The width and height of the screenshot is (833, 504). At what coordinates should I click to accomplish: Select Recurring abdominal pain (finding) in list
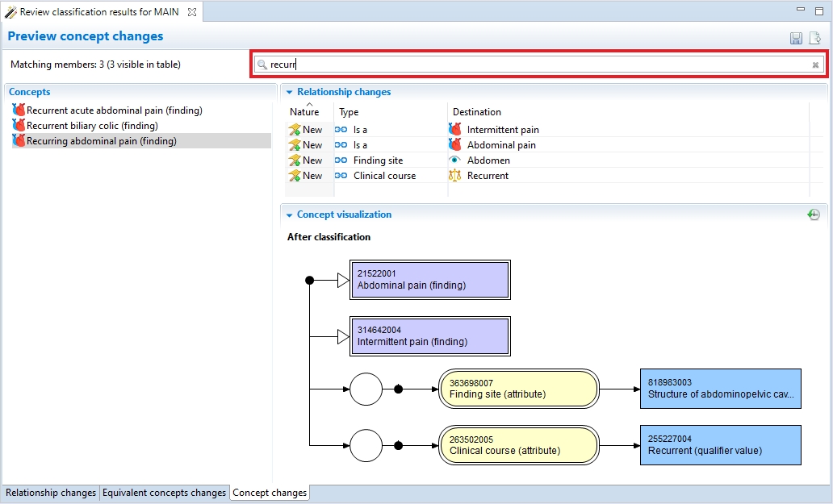click(x=101, y=141)
